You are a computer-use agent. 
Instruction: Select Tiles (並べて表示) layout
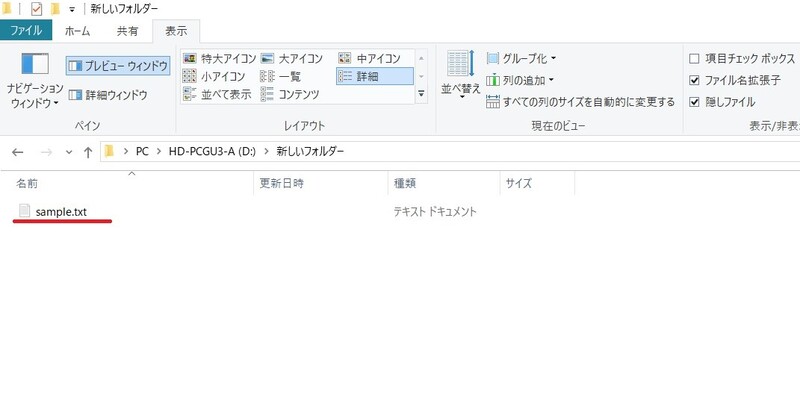click(x=217, y=94)
